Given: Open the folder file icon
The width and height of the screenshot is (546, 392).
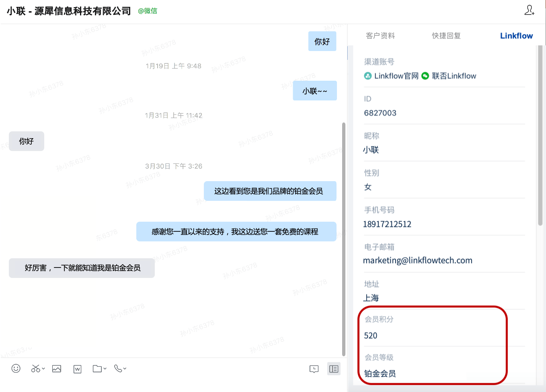Looking at the screenshot, I should pyautogui.click(x=97, y=369).
